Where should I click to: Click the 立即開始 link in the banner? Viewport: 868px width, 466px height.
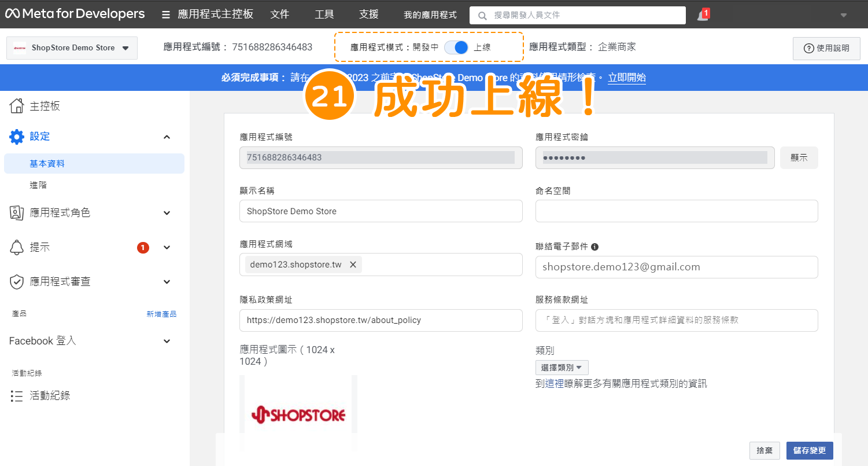[x=627, y=78]
